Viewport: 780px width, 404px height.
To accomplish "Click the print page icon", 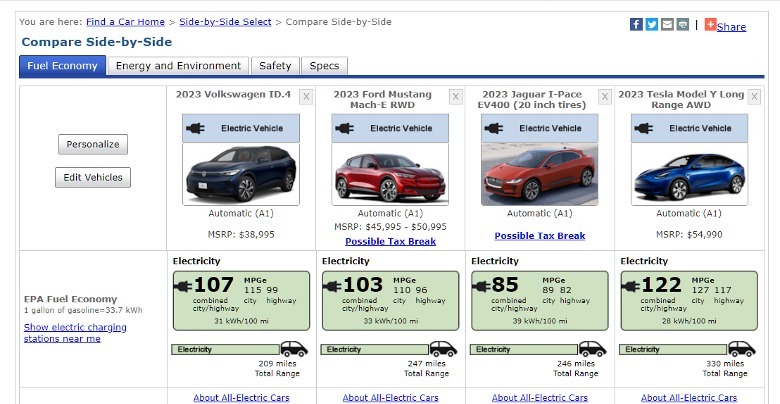I will click(682, 24).
